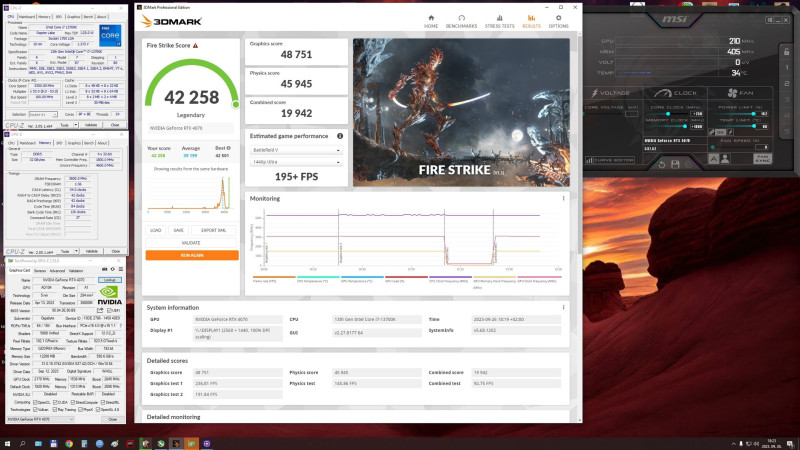The width and height of the screenshot is (800, 450).
Task: Save Afterburner settings with floppy icon
Action: tap(675, 164)
